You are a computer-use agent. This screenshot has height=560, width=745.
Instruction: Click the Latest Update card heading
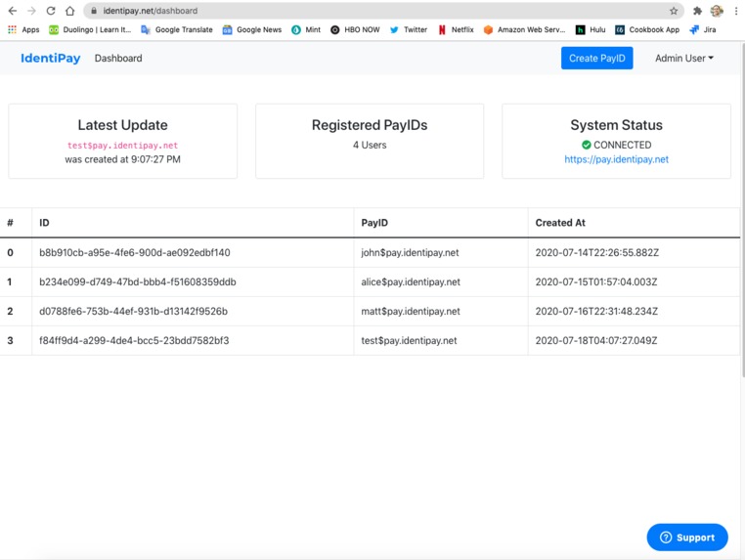click(122, 125)
